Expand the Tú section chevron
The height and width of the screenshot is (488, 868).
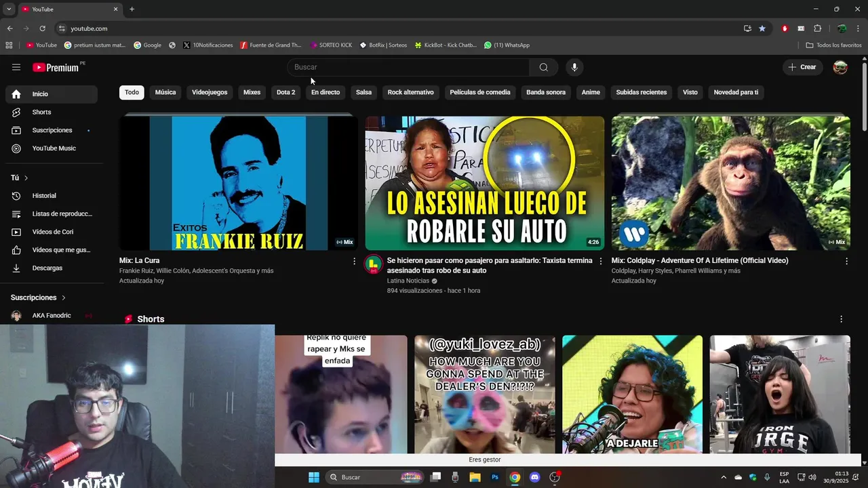coord(26,178)
